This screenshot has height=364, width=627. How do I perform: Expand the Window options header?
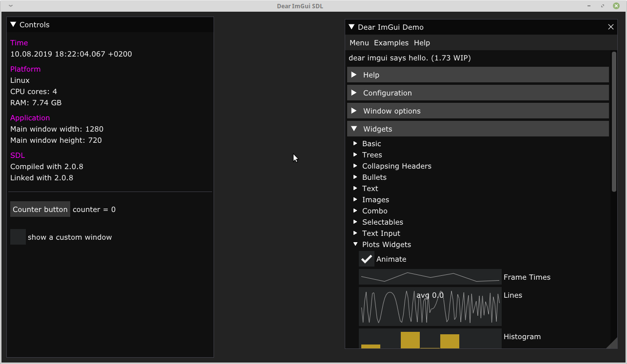478,111
